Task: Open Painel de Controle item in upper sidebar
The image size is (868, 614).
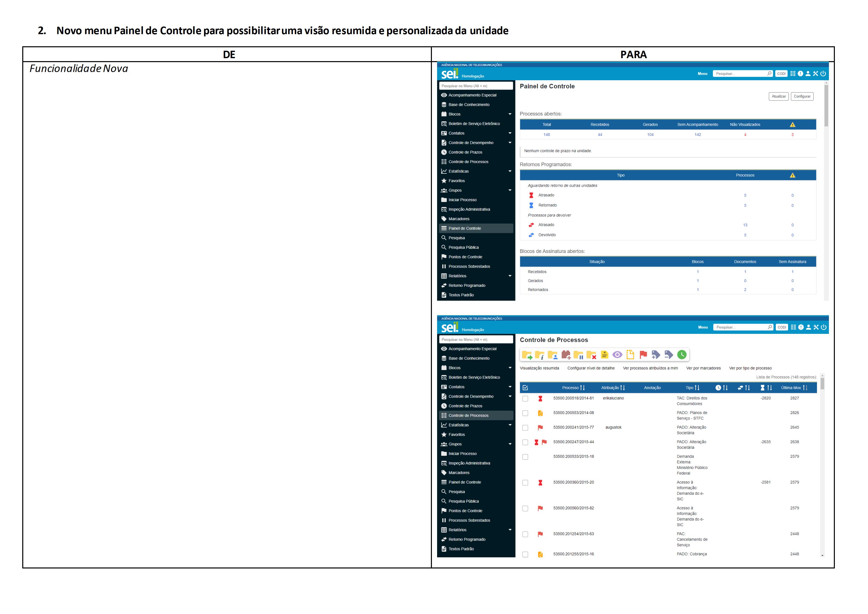Action: coord(476,228)
